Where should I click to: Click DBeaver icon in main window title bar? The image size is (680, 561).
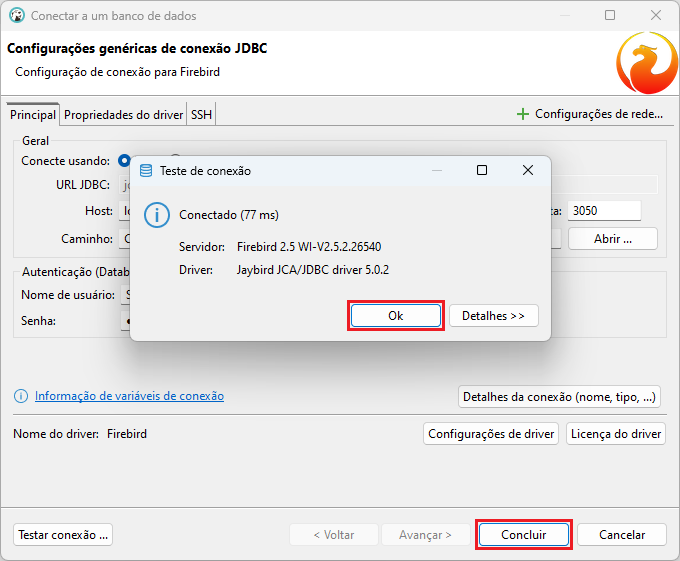(x=17, y=16)
